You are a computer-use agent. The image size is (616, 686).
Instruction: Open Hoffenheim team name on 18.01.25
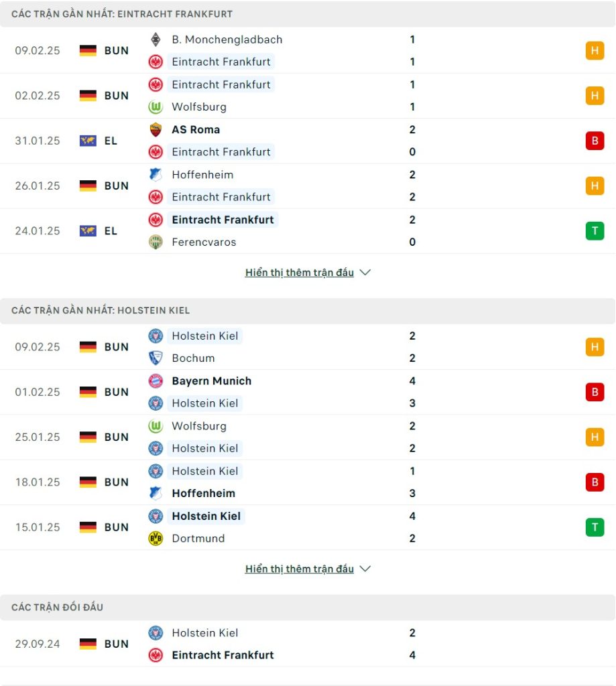point(204,494)
